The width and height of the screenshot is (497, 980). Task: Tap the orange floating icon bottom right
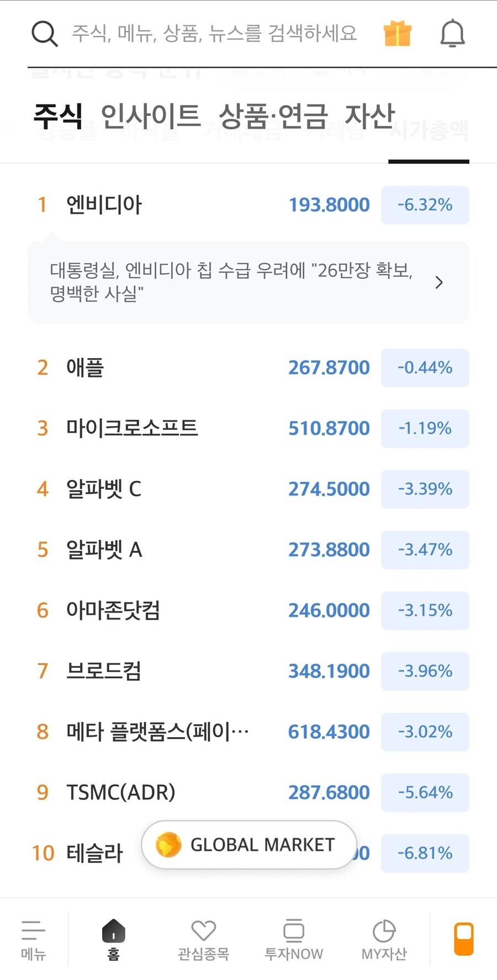[463, 939]
